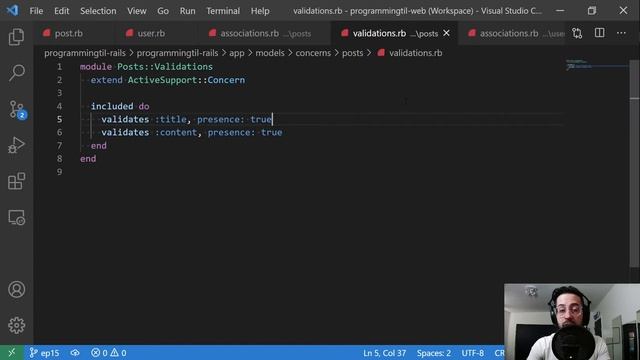Click 'extend ActiveSupport::Concern' line

[168, 80]
